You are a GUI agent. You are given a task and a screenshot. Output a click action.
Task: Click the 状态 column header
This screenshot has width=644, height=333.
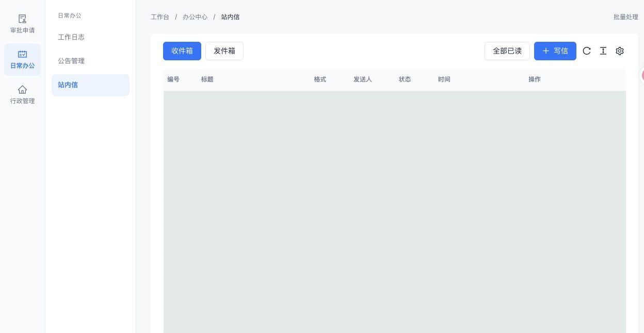click(405, 79)
